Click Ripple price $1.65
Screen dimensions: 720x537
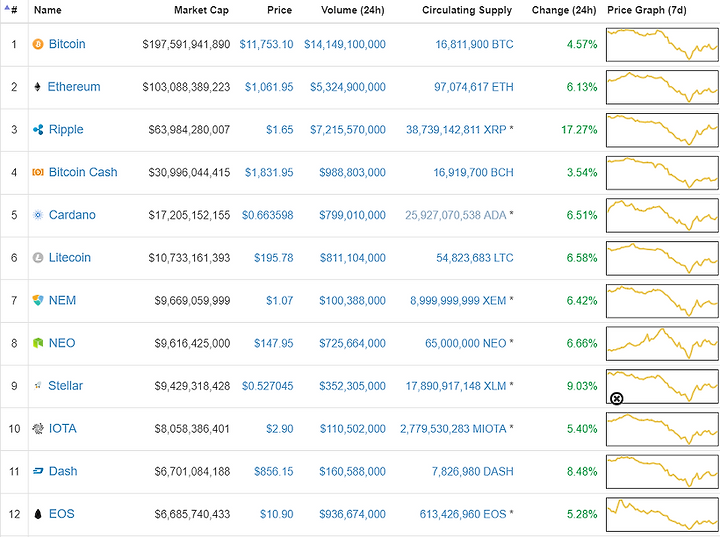click(280, 130)
